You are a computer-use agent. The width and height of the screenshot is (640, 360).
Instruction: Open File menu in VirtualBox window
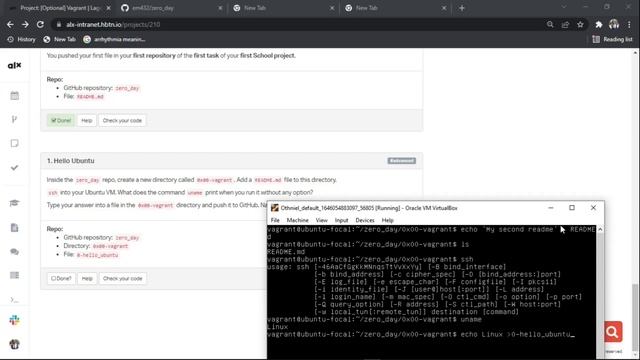click(275, 220)
